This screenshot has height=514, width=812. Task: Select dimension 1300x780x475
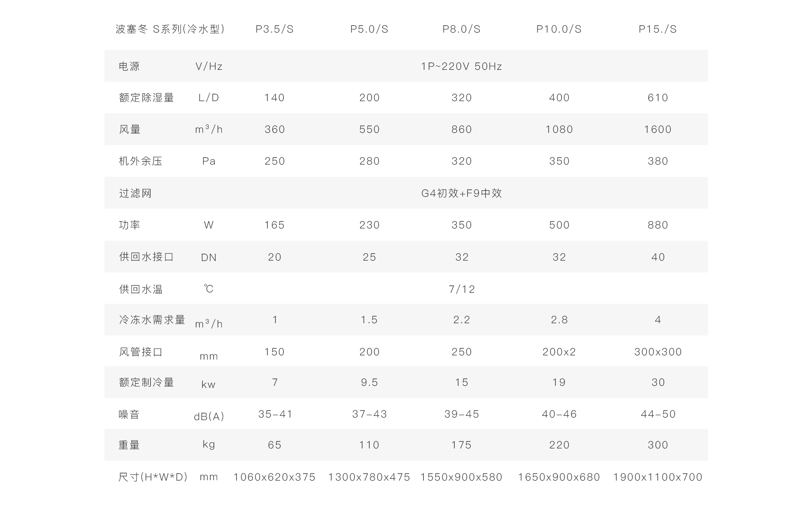pyautogui.click(x=369, y=477)
